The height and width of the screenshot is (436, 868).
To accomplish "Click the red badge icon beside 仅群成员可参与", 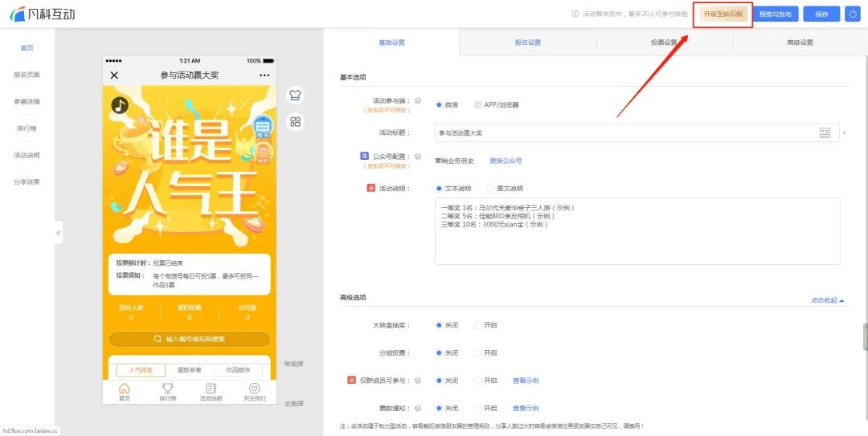I will [x=351, y=380].
